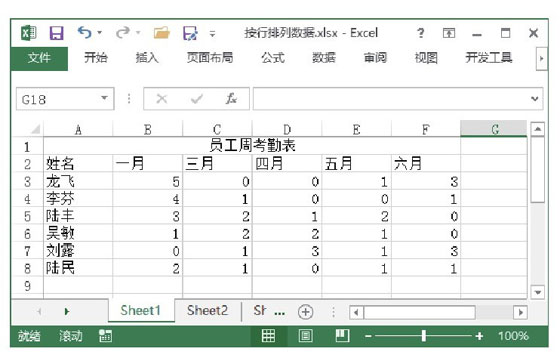Switch to Normal view in status bar
This screenshot has width=560, height=361.
pyautogui.click(x=269, y=336)
